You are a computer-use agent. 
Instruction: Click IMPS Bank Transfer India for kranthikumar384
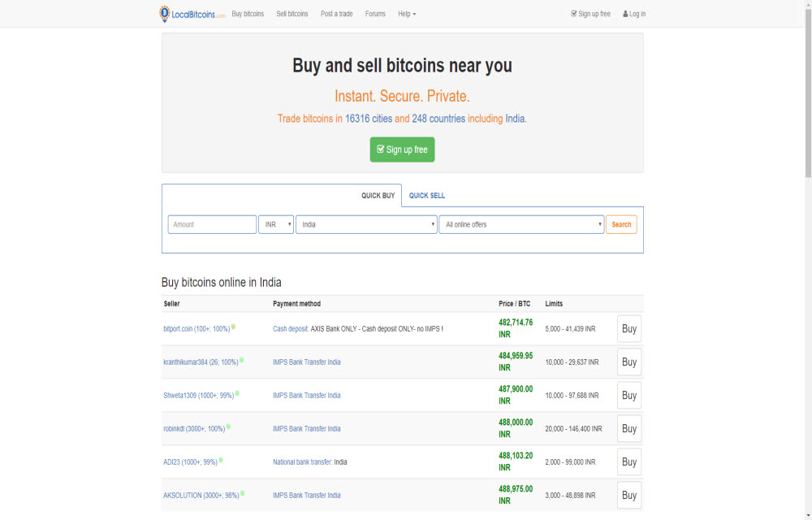[307, 362]
